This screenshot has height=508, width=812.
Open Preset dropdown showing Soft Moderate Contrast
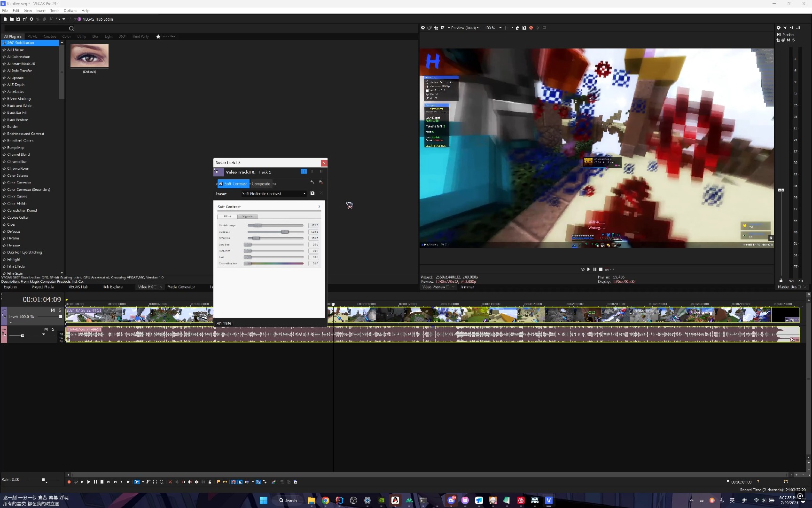(x=273, y=194)
